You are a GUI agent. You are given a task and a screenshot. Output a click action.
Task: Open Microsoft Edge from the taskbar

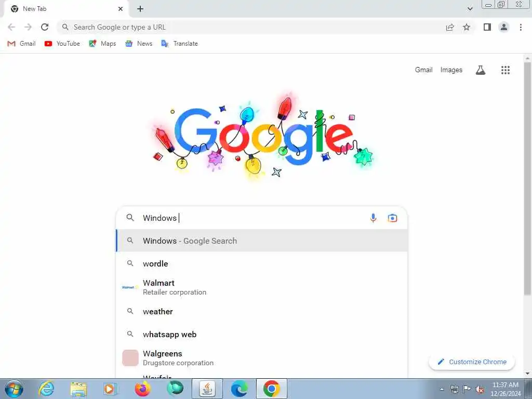click(239, 389)
